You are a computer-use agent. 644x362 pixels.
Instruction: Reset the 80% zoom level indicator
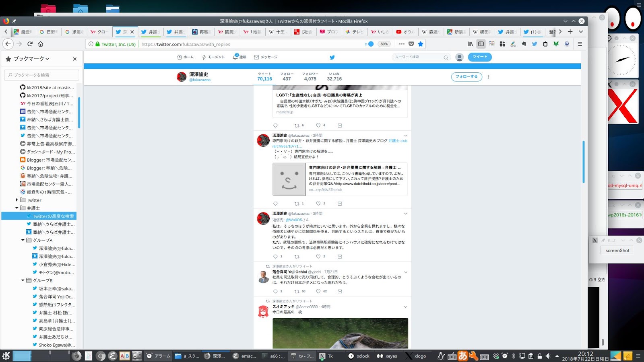point(384,44)
